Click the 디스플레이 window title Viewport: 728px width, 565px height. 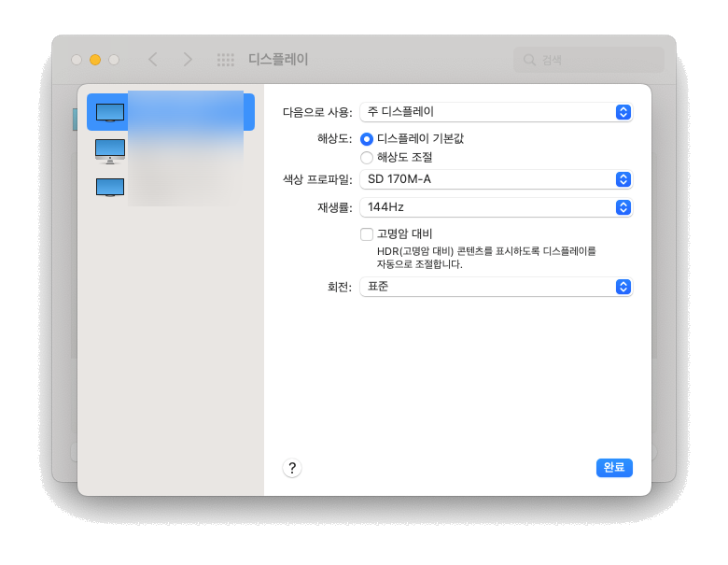tap(278, 60)
